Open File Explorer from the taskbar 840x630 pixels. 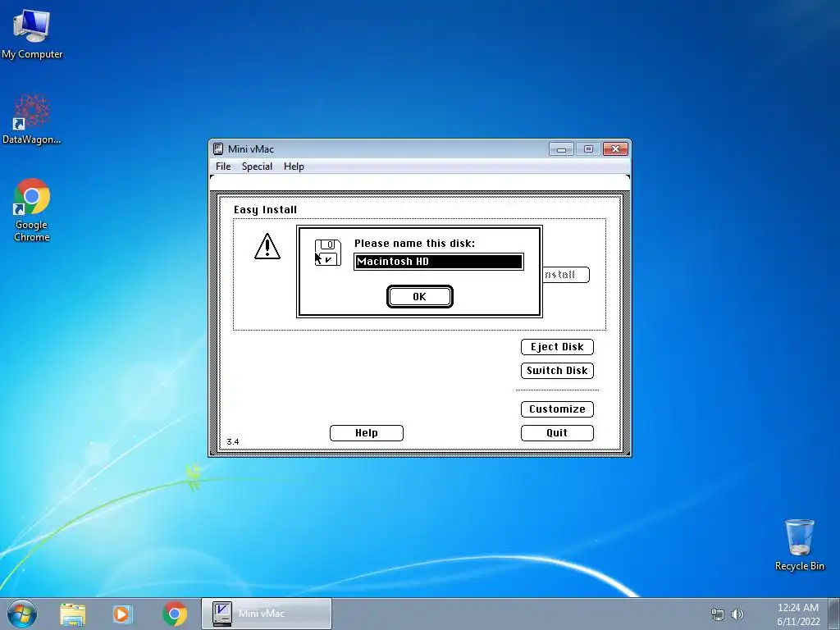(73, 614)
